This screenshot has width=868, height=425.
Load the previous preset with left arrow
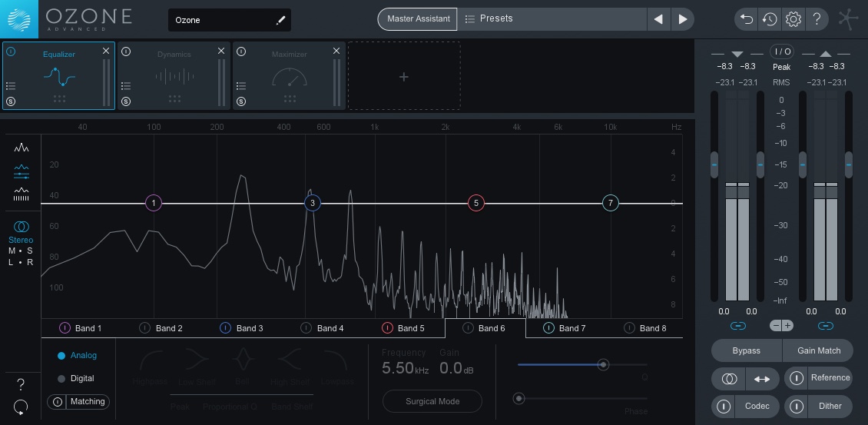[658, 19]
